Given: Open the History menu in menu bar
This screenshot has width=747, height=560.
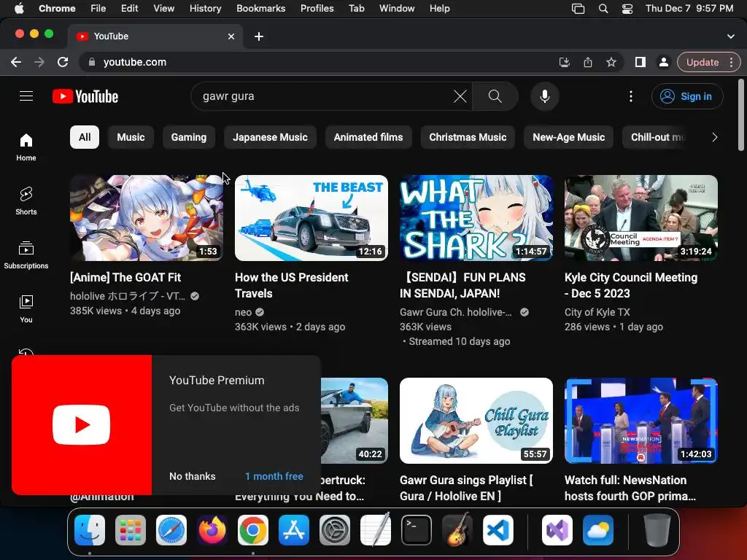Looking at the screenshot, I should point(205,8).
